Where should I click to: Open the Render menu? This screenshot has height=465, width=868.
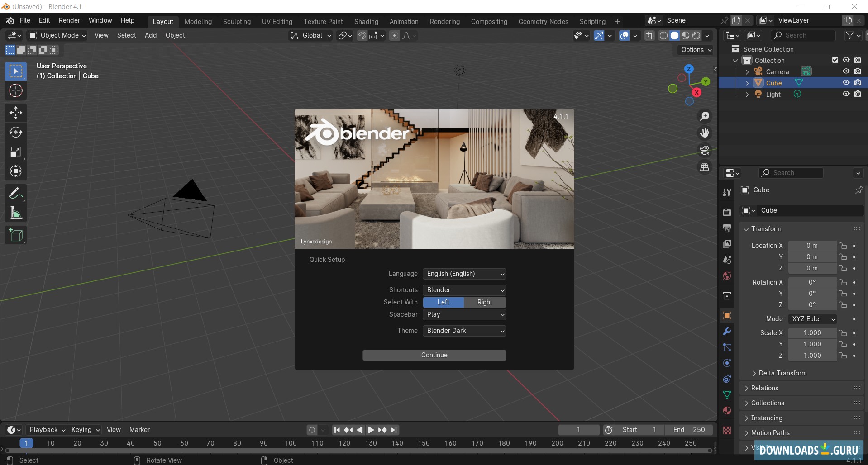click(69, 20)
